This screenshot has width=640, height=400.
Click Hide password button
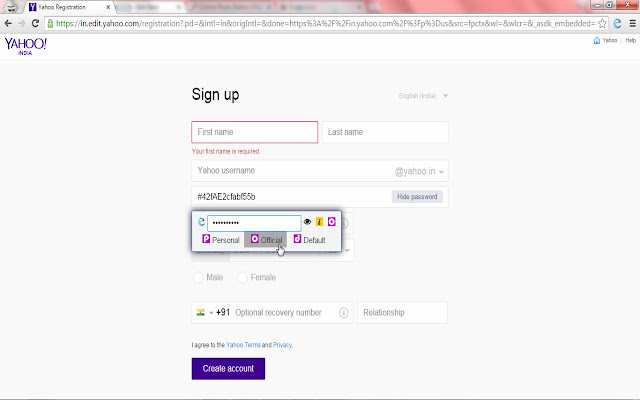pyautogui.click(x=417, y=197)
